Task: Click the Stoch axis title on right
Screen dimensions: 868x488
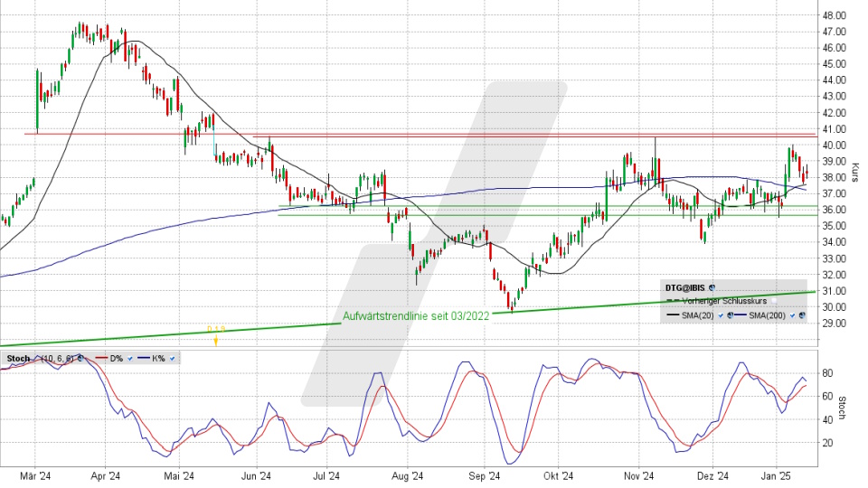Action: pyautogui.click(x=842, y=408)
